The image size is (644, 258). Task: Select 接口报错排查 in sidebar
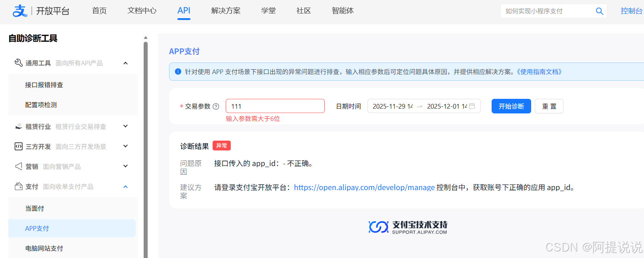[44, 85]
